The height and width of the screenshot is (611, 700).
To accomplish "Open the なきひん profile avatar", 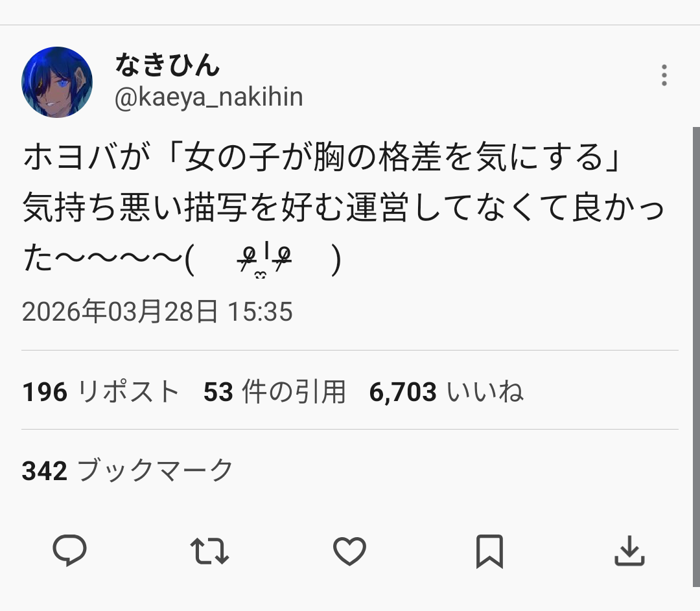I will (x=57, y=82).
